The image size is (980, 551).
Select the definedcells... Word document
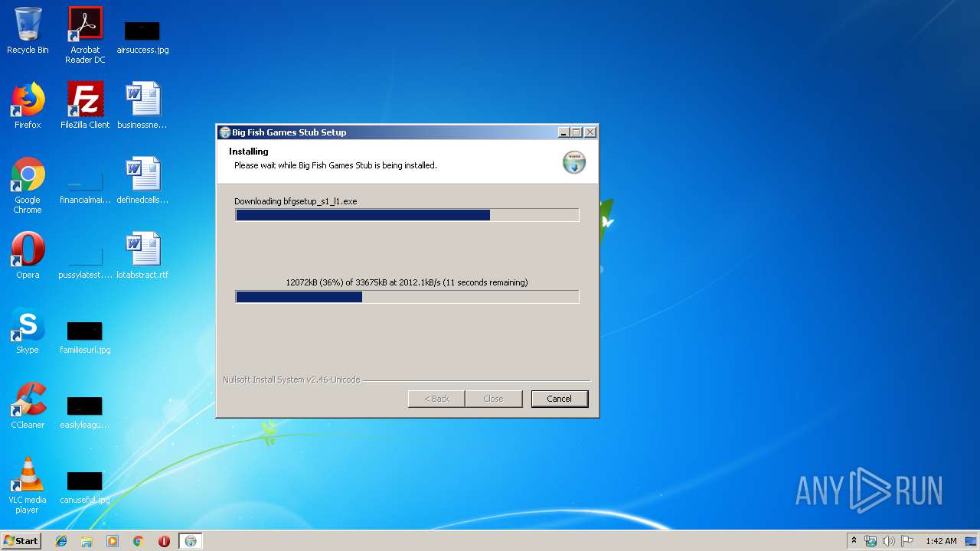click(x=142, y=181)
